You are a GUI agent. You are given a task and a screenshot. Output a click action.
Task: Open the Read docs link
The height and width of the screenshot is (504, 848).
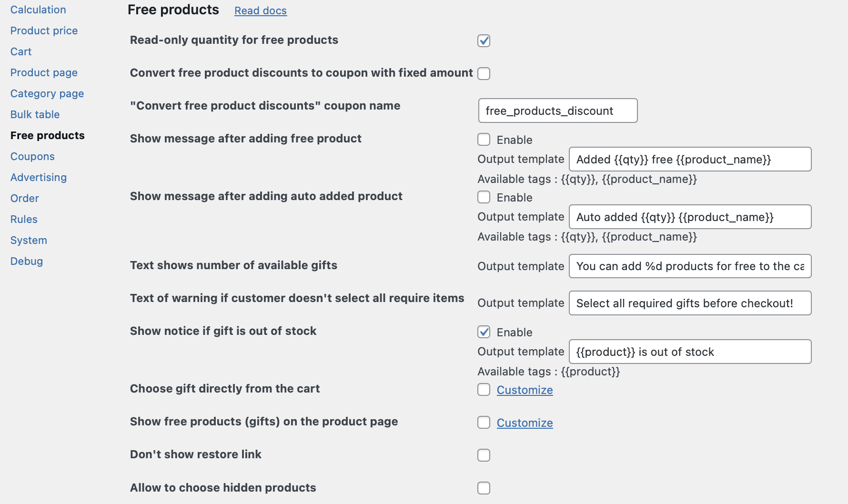[260, 10]
